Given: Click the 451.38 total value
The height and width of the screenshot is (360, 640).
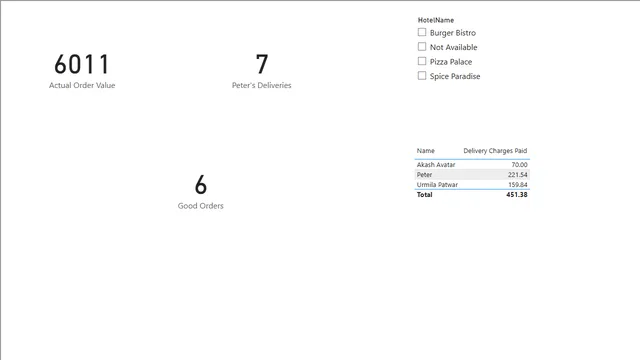Looking at the screenshot, I should 517,195.
